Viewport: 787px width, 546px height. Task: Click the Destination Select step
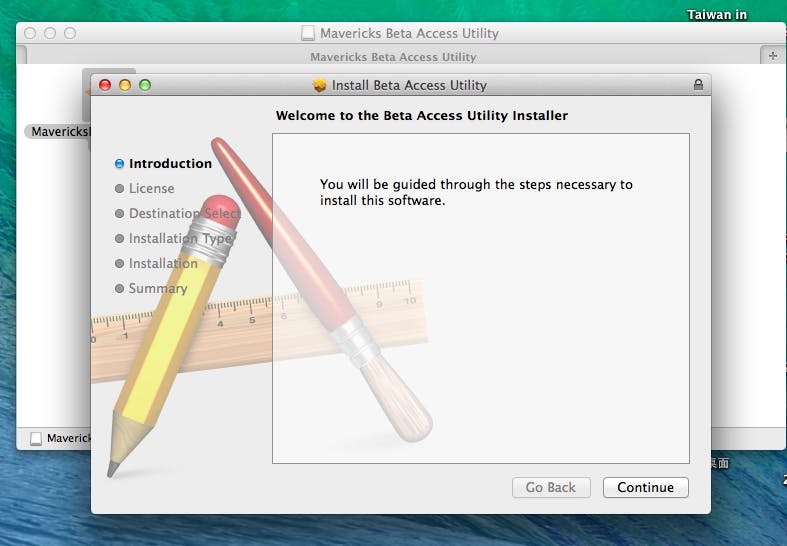point(184,213)
